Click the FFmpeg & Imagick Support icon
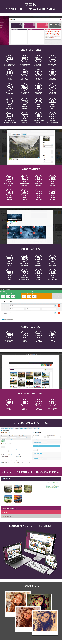 point(24,59)
